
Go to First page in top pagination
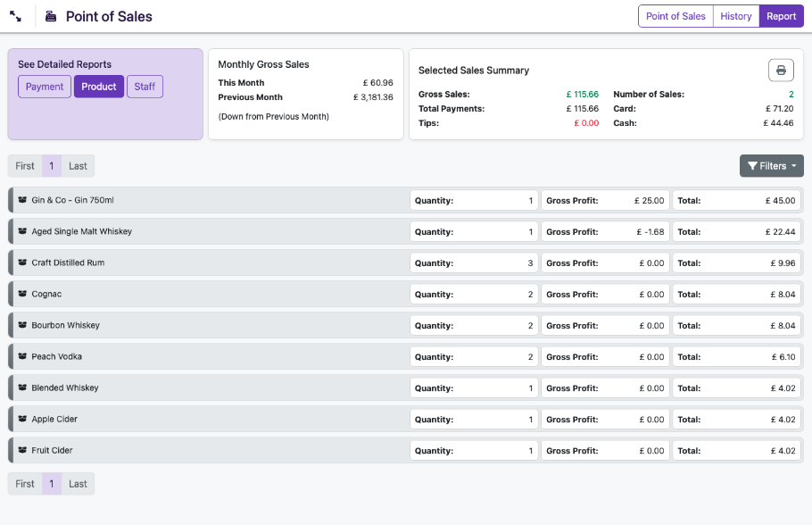[25, 166]
